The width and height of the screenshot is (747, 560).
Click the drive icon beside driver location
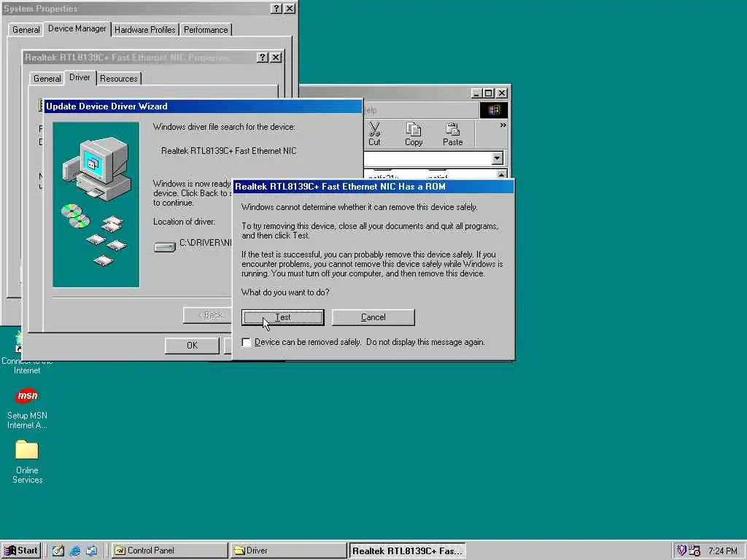(x=165, y=246)
